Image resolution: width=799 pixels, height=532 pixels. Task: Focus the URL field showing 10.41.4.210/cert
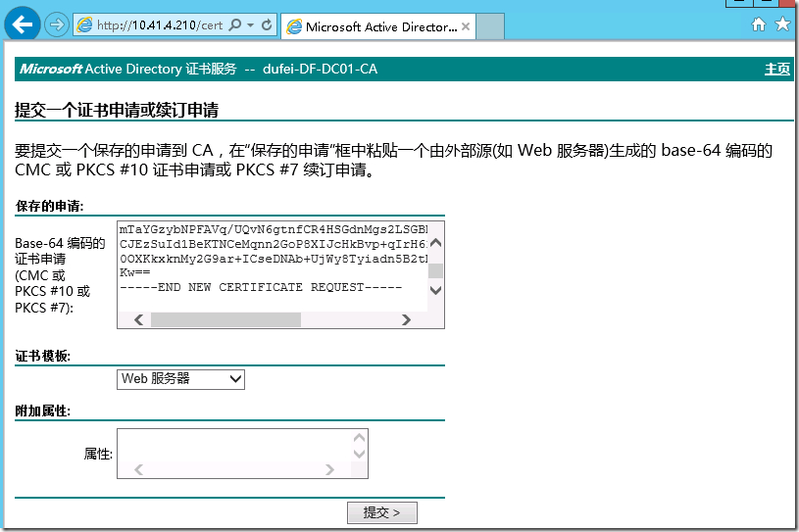point(160,24)
